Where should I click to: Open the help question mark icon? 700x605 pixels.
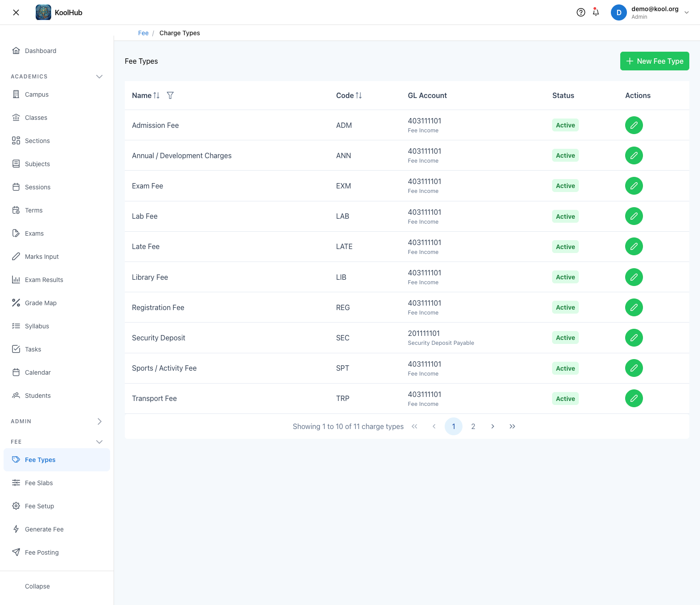coord(581,12)
